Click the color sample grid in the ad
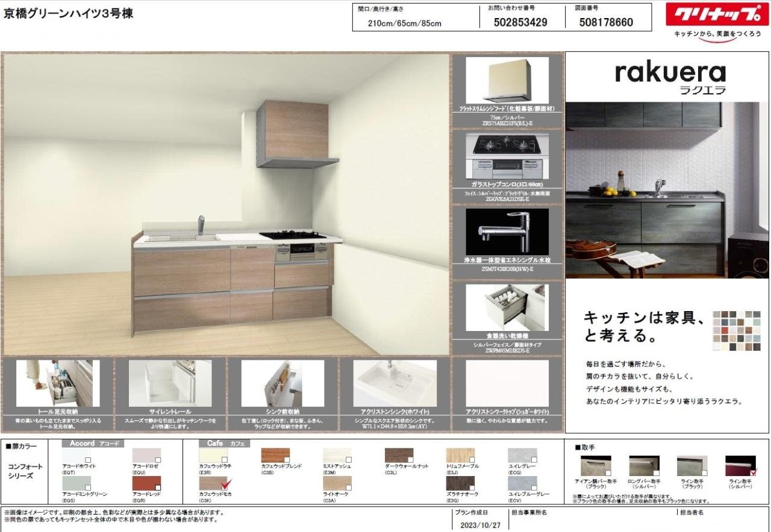771x532 pixels. click(x=736, y=330)
